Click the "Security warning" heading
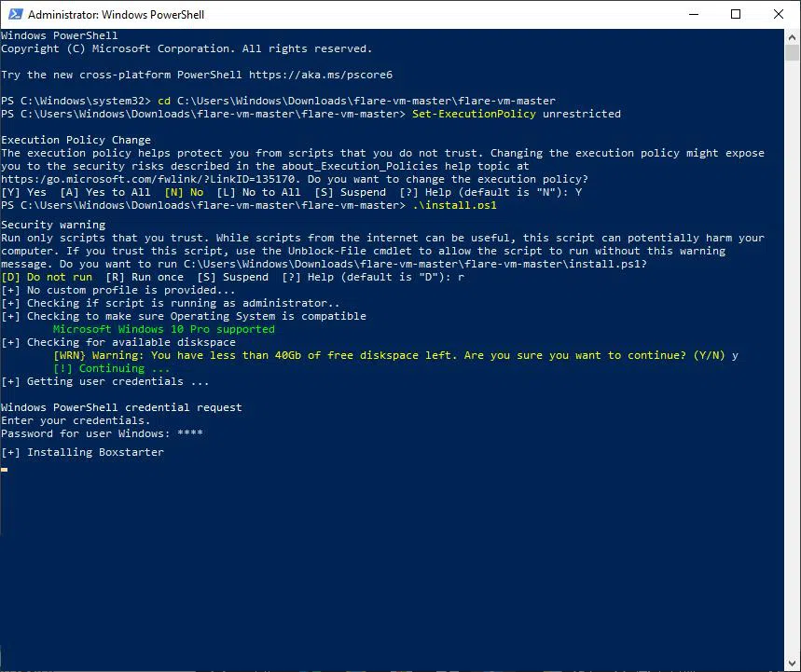This screenshot has width=801, height=672. 53,225
